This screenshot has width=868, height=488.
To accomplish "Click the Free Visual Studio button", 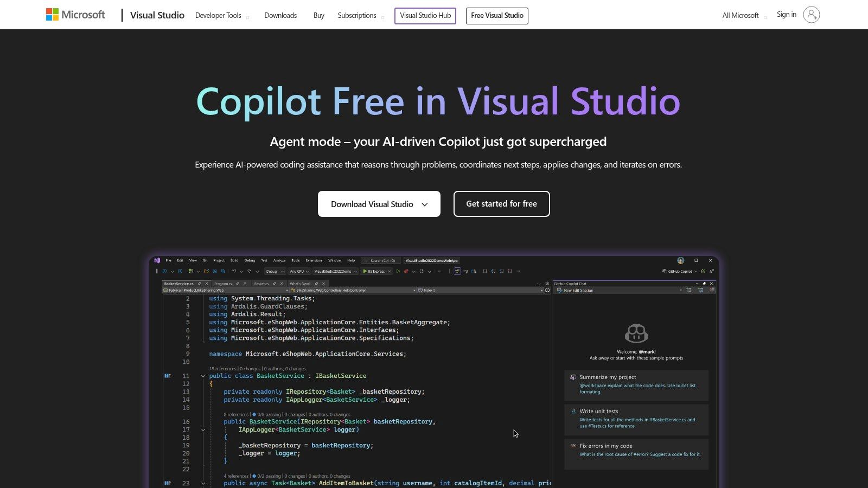I will click(497, 16).
